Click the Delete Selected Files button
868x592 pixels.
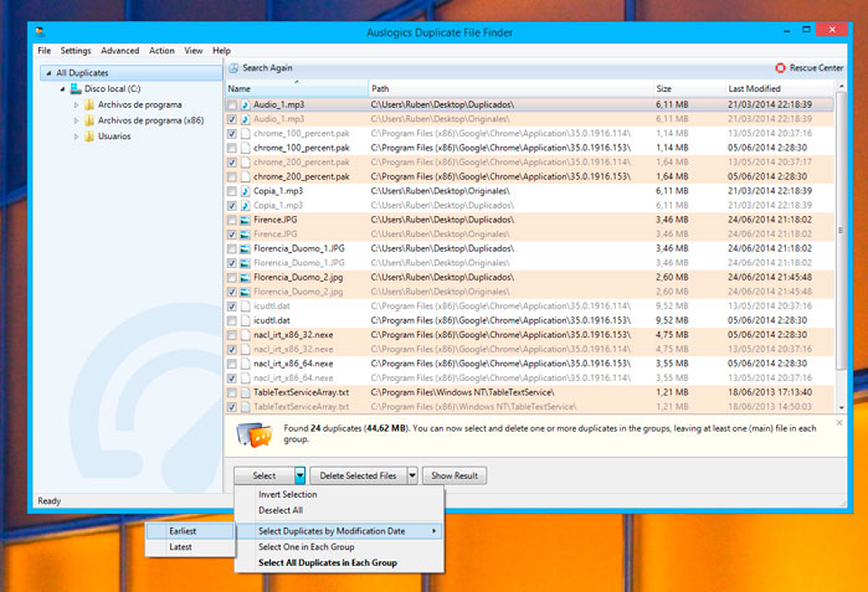[358, 476]
